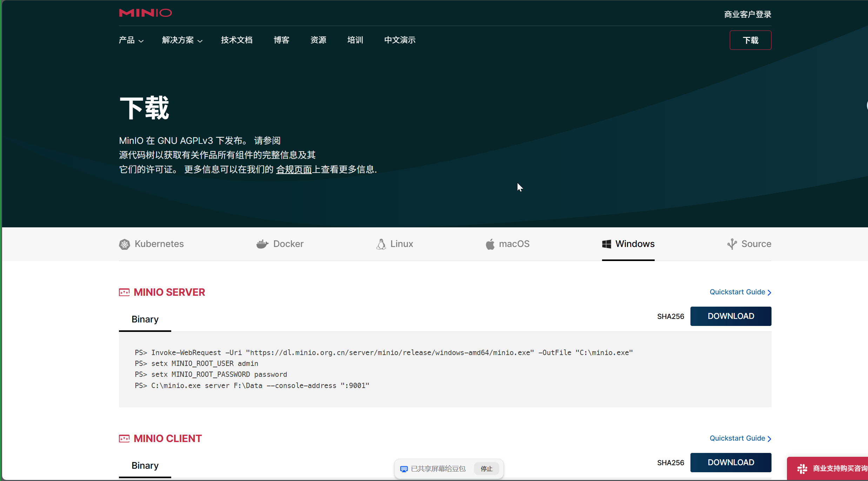Open MinIO Server Quickstart Guide link
The width and height of the screenshot is (868, 481).
pyautogui.click(x=740, y=292)
